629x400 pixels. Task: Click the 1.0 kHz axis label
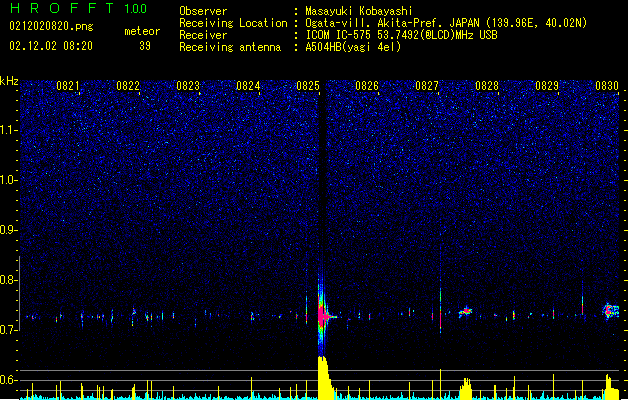coord(9,180)
